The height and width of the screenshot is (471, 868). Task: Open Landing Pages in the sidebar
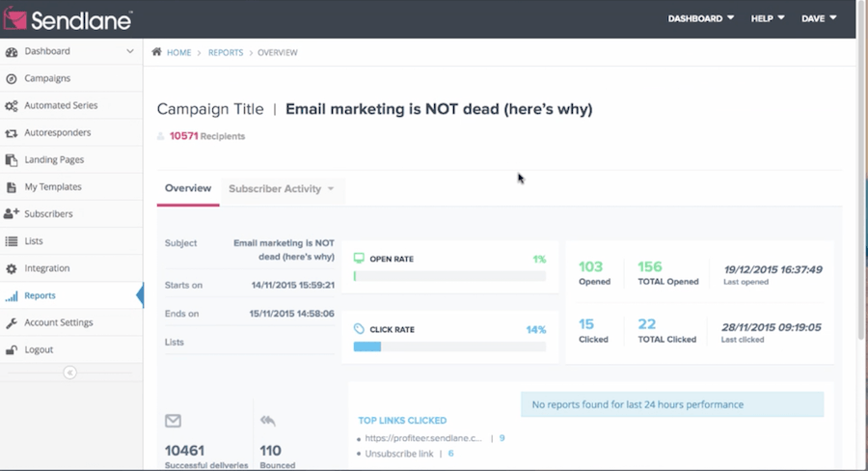[71, 159]
